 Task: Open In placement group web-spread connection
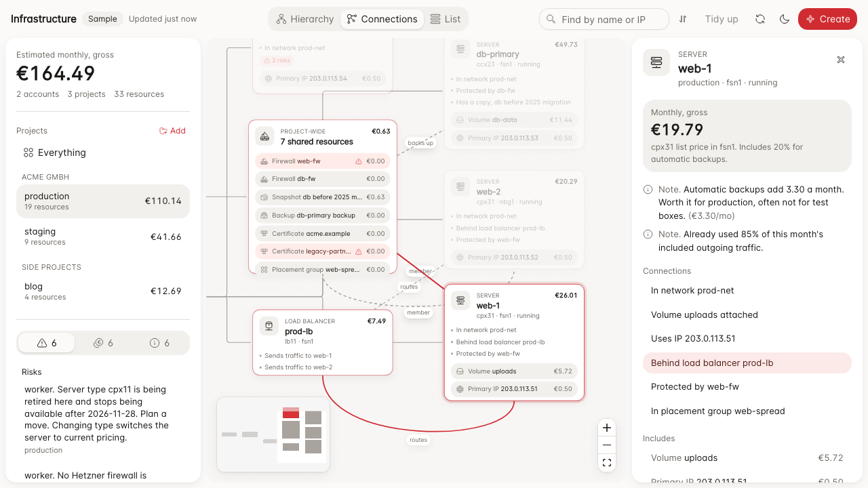pyautogui.click(x=747, y=411)
